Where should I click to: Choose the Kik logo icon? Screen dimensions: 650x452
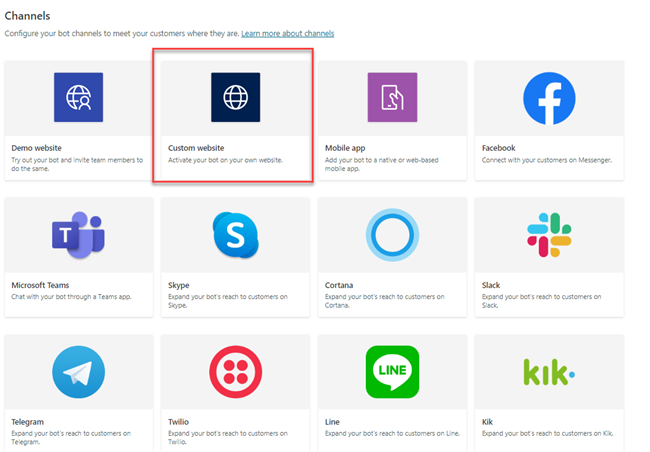pos(549,372)
